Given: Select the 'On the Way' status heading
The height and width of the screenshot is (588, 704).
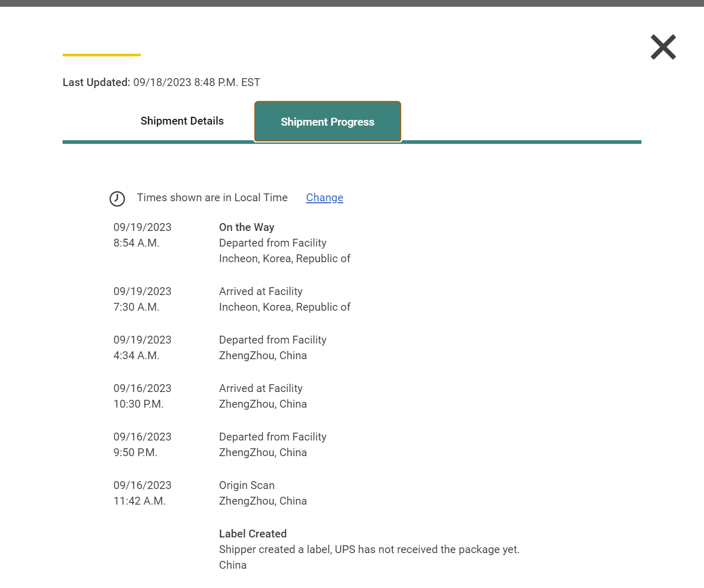Looking at the screenshot, I should [247, 227].
